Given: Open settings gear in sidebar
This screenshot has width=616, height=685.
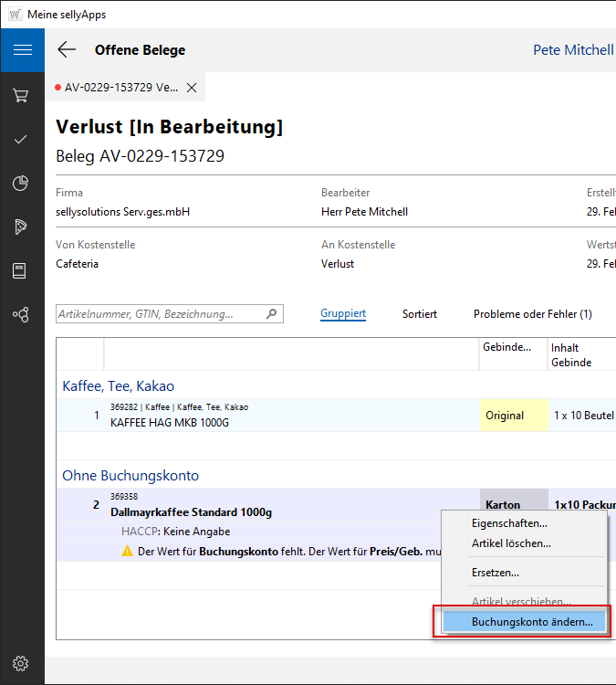Looking at the screenshot, I should tap(21, 663).
